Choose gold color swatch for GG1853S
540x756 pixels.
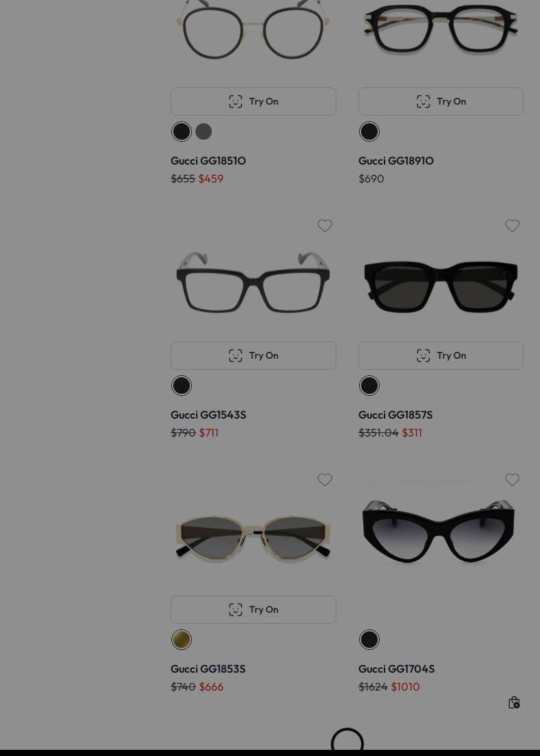point(182,640)
